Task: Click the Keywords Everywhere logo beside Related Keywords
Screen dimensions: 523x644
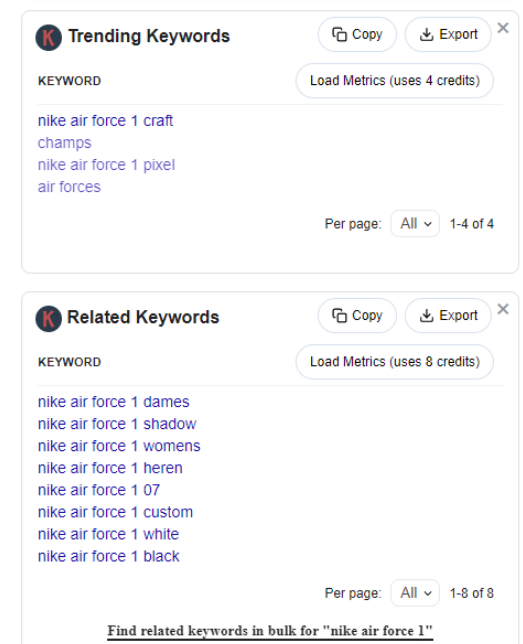Action: click(x=48, y=319)
